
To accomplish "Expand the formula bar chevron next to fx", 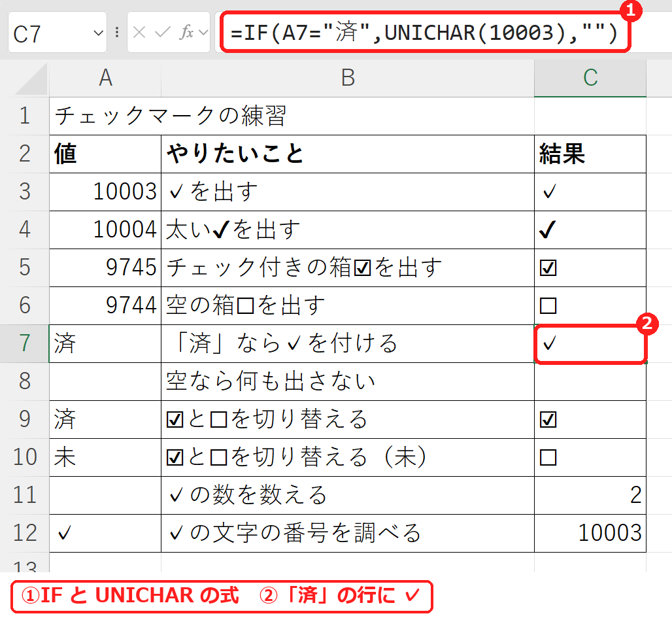I will tap(203, 33).
